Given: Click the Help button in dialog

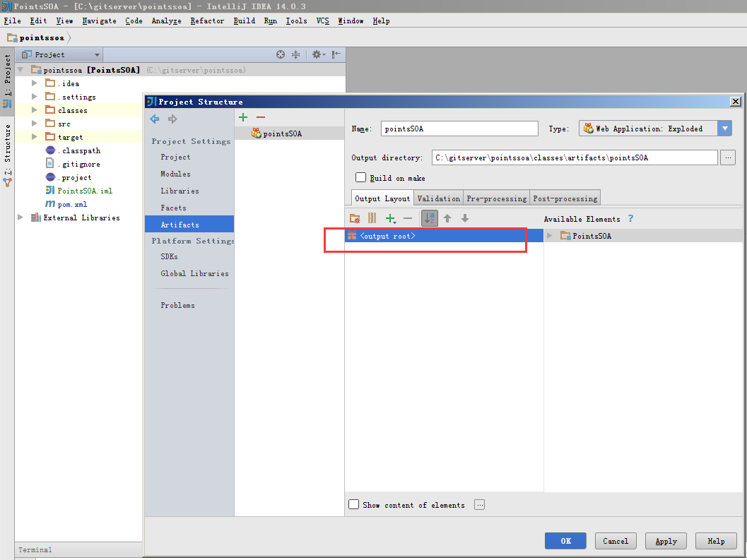Looking at the screenshot, I should point(716,541).
